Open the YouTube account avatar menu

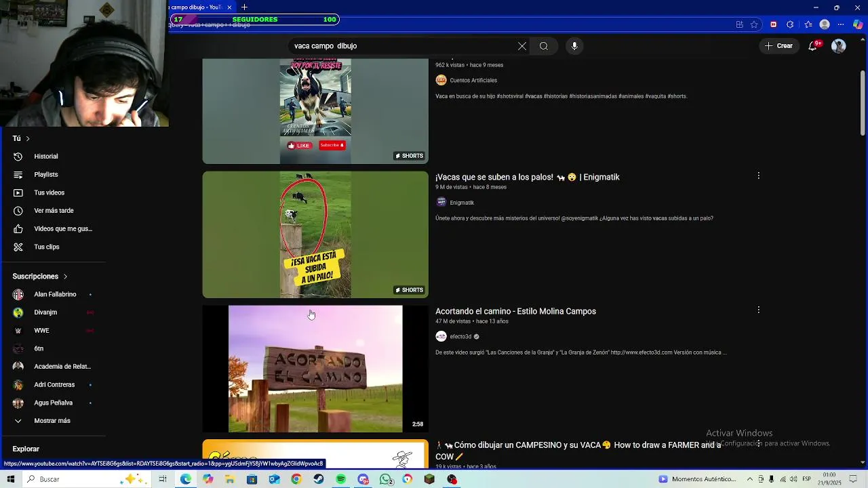click(839, 46)
